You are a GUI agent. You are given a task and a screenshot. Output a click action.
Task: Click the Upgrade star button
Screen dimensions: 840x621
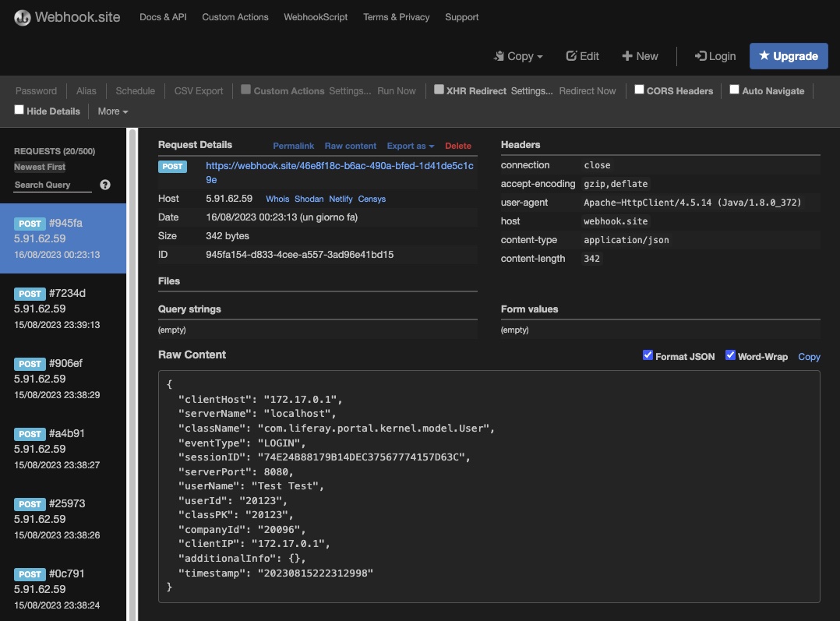click(x=789, y=56)
